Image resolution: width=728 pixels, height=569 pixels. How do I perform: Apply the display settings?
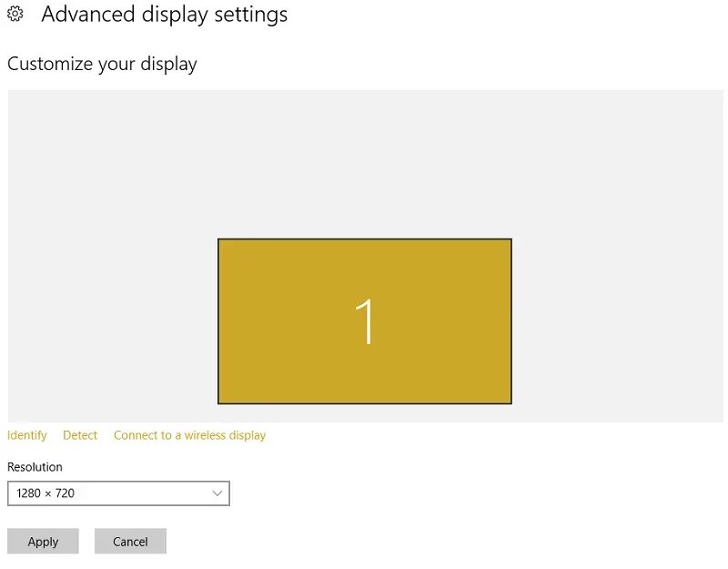[x=43, y=541]
